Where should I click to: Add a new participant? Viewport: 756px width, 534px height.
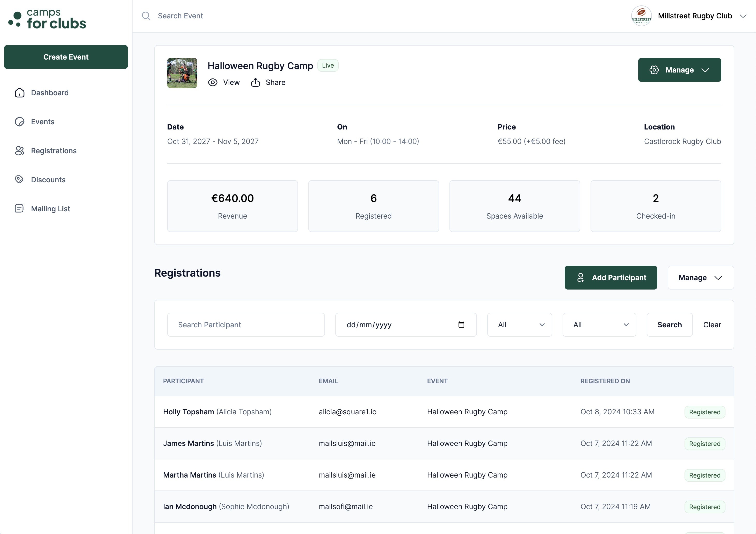tap(611, 277)
